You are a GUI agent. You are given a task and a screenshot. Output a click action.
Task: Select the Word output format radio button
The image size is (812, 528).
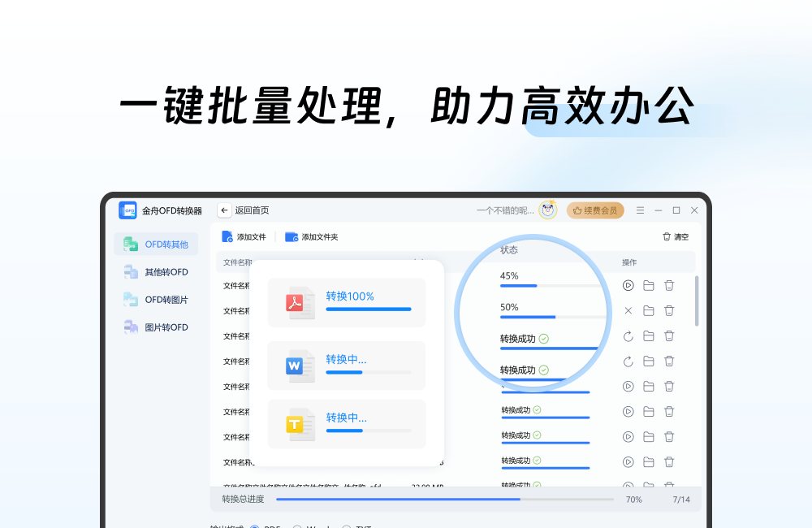pos(299,526)
